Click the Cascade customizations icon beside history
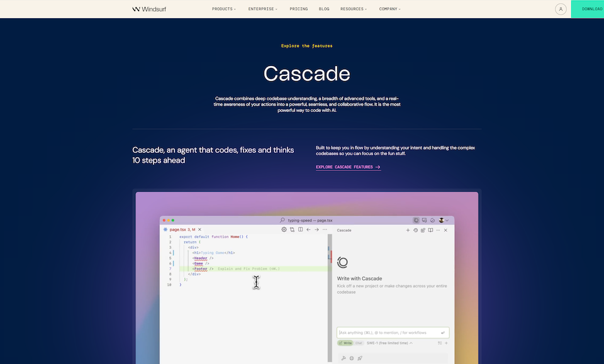 pos(423,230)
